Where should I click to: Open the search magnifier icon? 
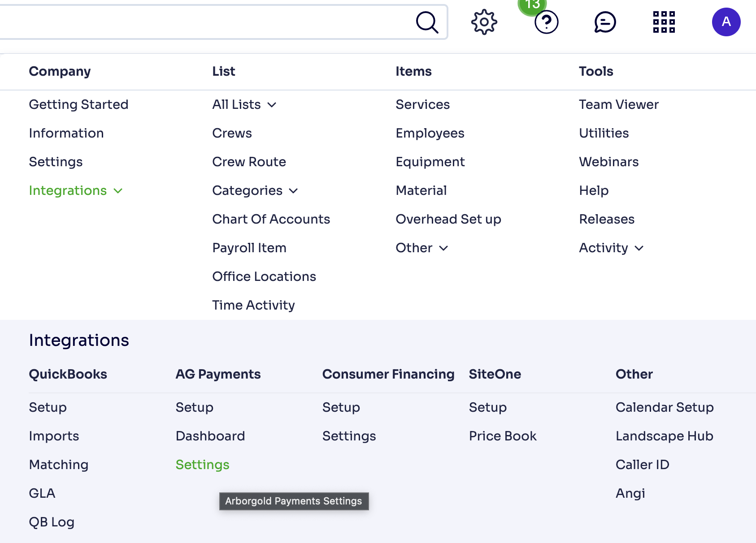pyautogui.click(x=426, y=22)
